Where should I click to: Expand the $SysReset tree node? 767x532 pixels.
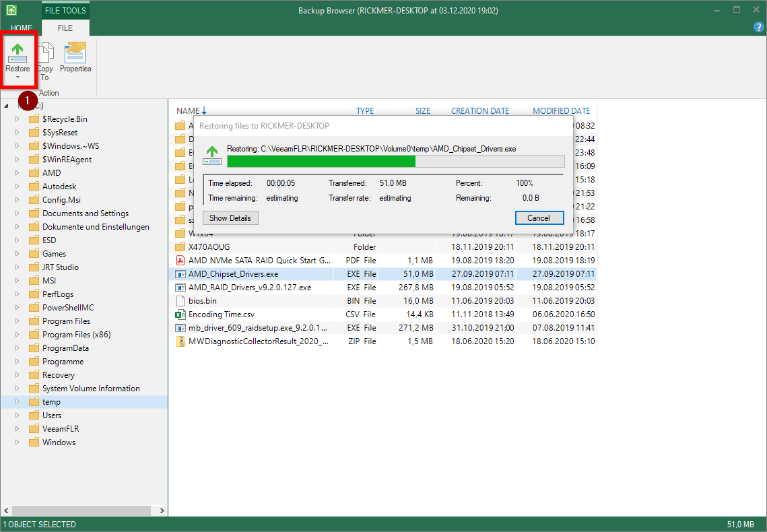click(17, 133)
